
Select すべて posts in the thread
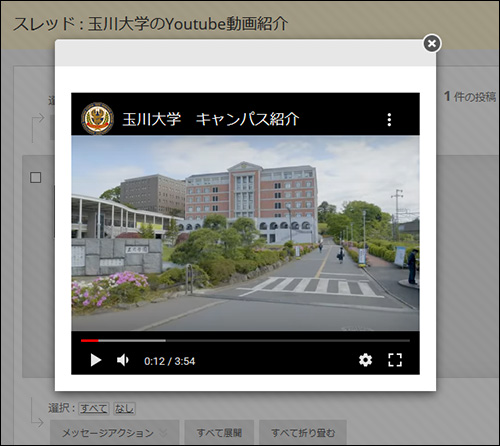94,408
